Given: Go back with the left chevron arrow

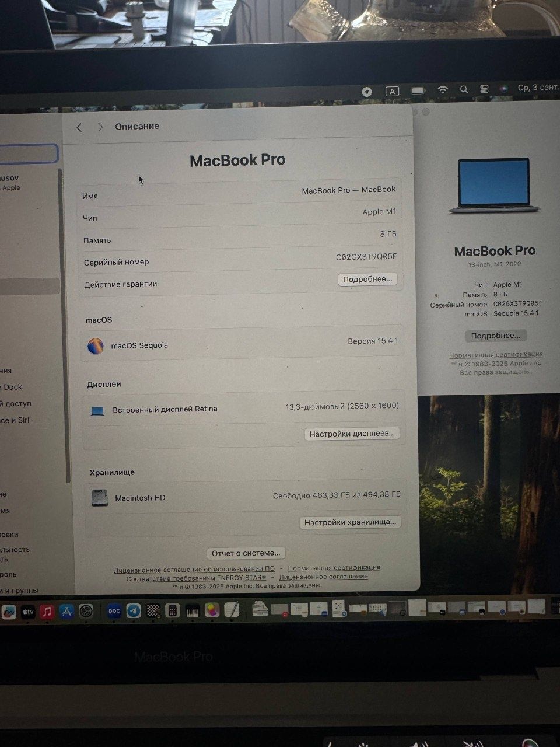Looking at the screenshot, I should tap(79, 127).
